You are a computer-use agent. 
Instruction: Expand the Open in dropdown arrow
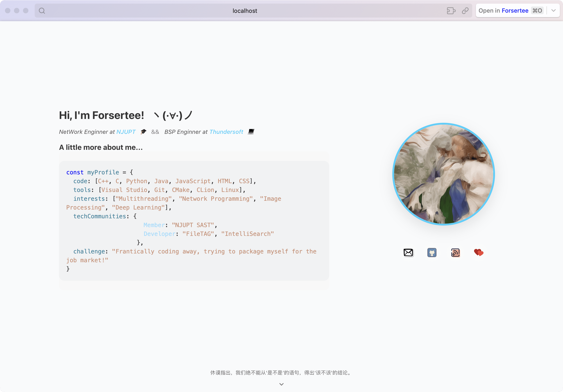[x=554, y=11]
